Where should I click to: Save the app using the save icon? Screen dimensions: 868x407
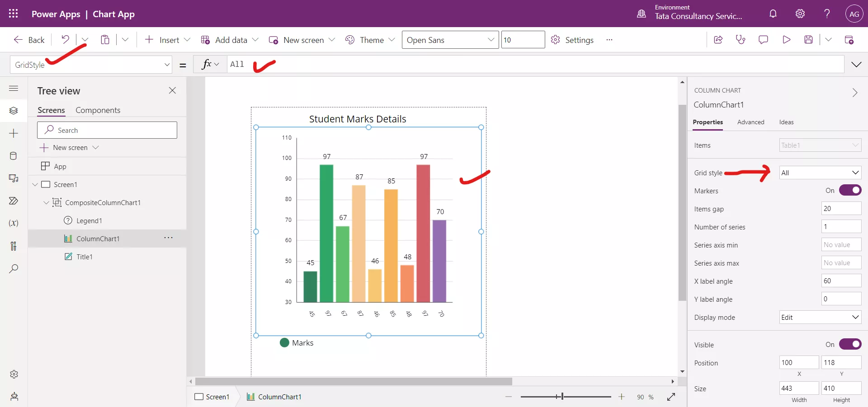tap(809, 39)
